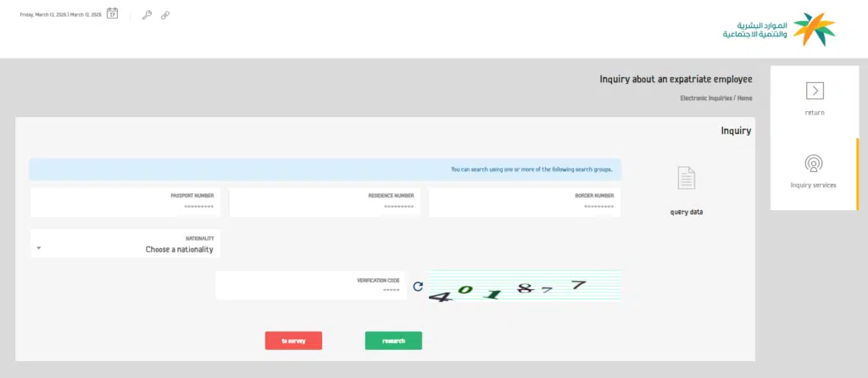868x378 pixels.
Task: Click the captcha image showing 401877
Action: pyautogui.click(x=524, y=287)
